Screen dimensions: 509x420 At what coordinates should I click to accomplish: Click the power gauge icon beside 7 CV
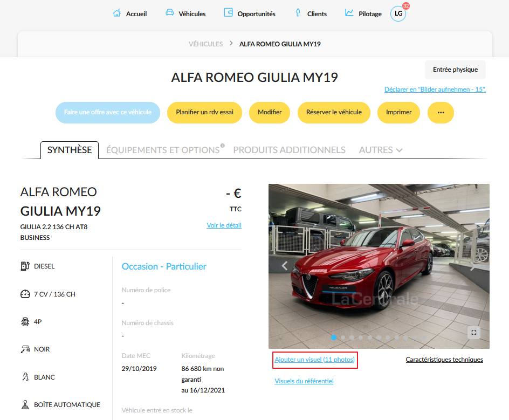(x=25, y=294)
